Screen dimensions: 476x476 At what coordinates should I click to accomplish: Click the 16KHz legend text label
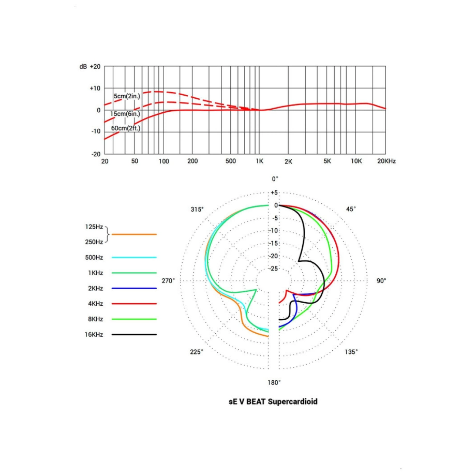coord(94,335)
